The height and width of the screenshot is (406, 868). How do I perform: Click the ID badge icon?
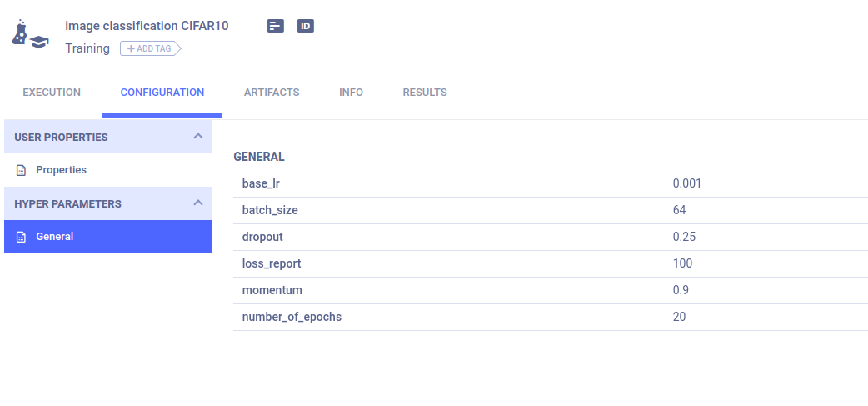306,26
